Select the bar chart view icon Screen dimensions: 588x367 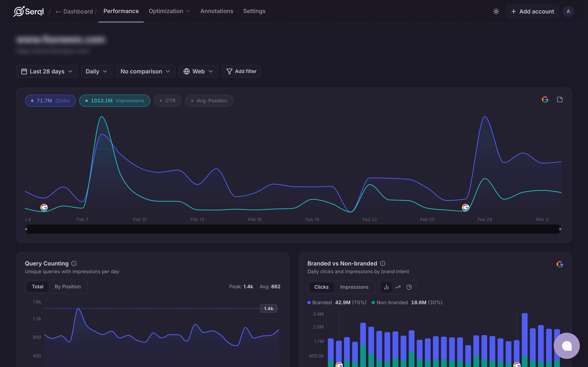coord(386,287)
